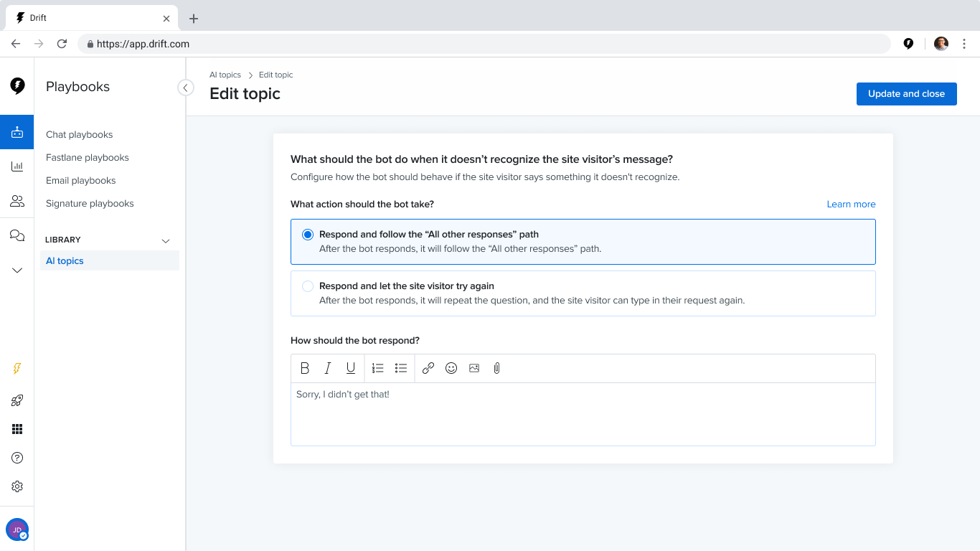Open Fastlane playbooks
The image size is (980, 551).
point(88,158)
